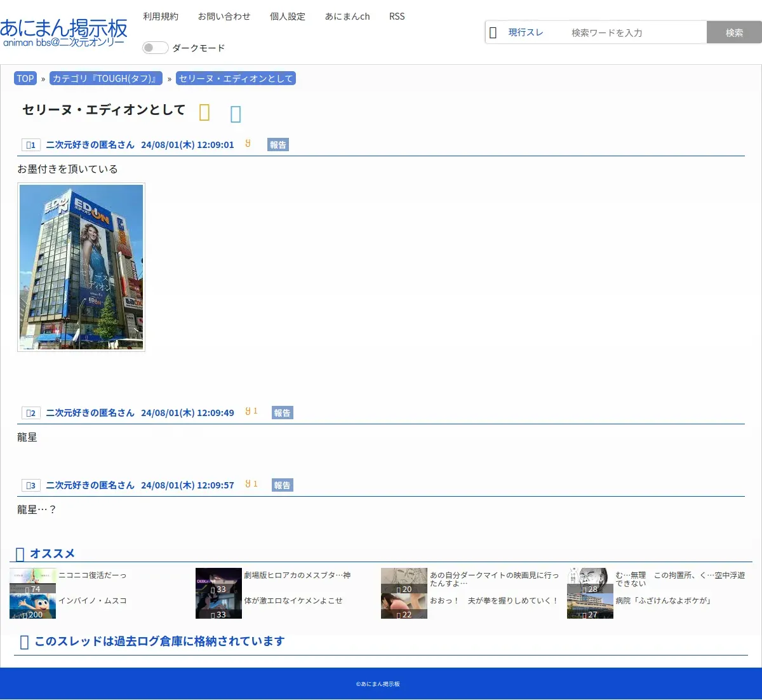The height and width of the screenshot is (700, 762).
Task: Click post number 1 reply anchor
Action: (30, 145)
